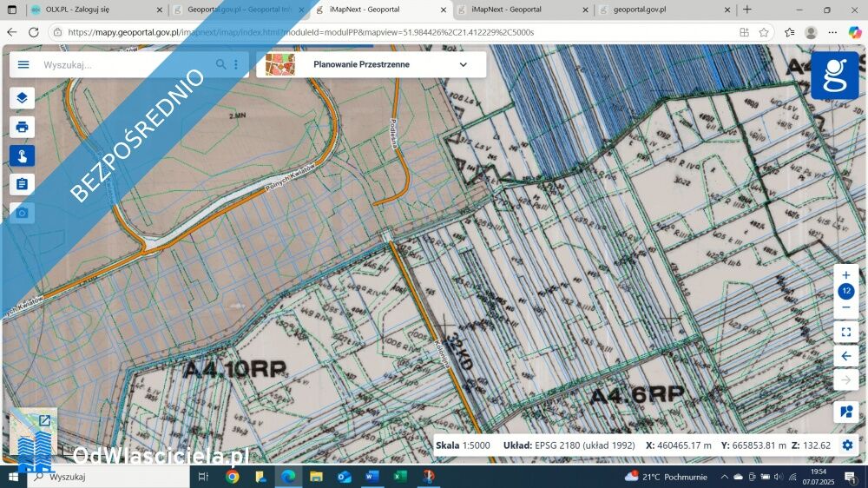Screen dimensions: 868x488
Task: Zoom in with the plus button
Action: [845, 274]
